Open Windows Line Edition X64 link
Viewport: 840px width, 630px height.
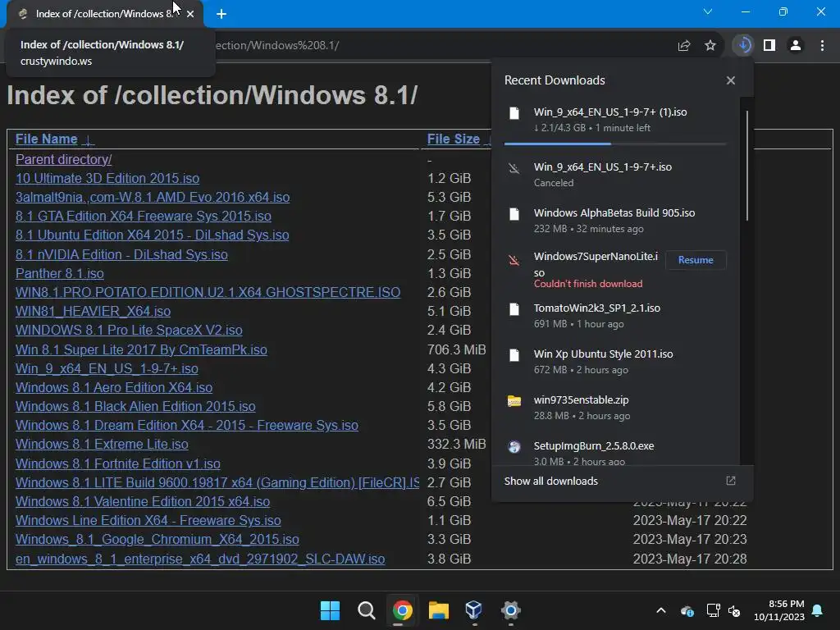point(148,520)
